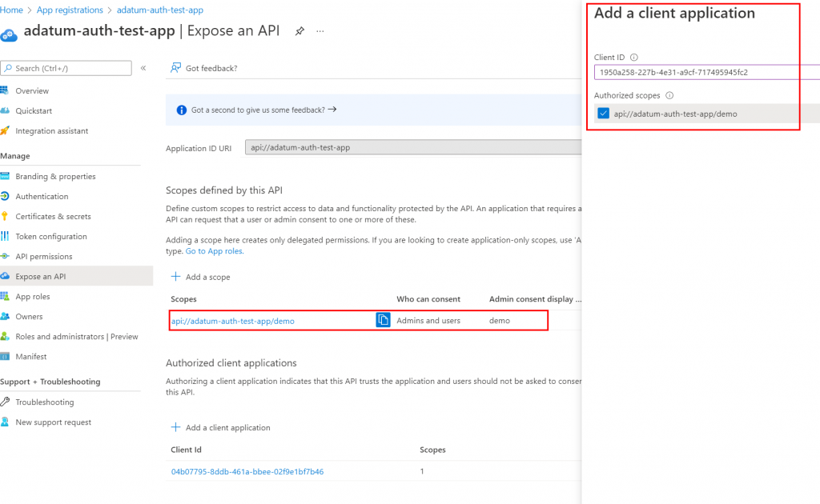
Task: Open the feedback banner arrow link
Action: 332,110
